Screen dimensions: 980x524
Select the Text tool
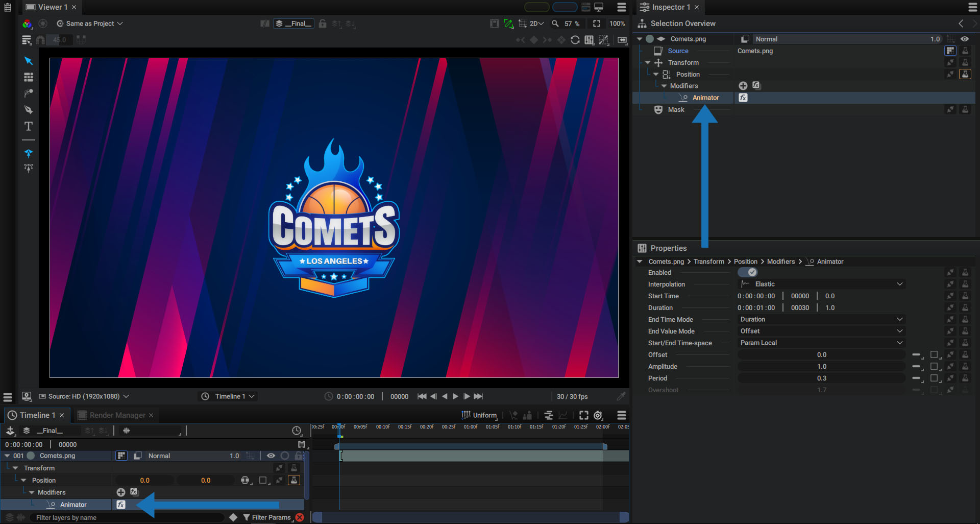[x=29, y=126]
